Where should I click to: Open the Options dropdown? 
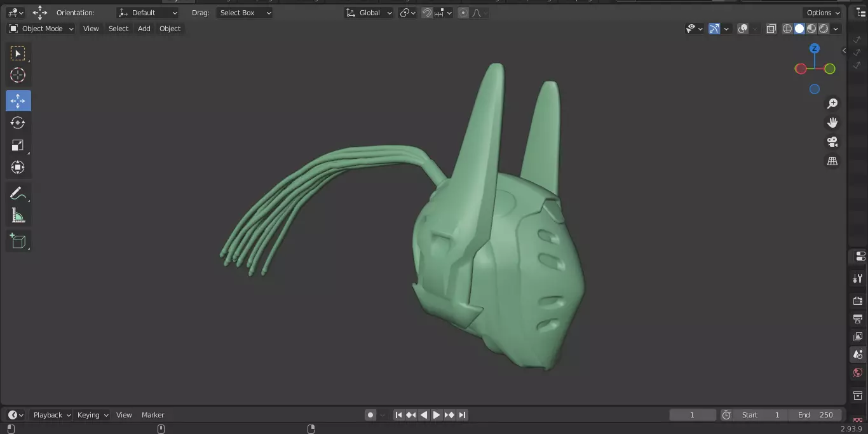pyautogui.click(x=824, y=13)
